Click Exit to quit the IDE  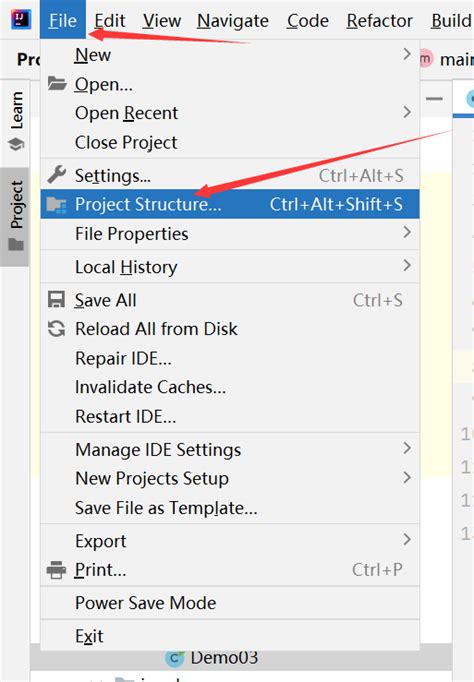click(x=230, y=636)
